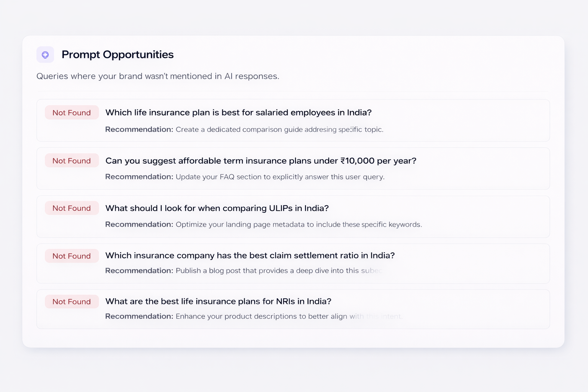Screen dimensions: 588x392
Task: Click the bold 'Recommendation:' label under the ULIPs query
Action: (x=139, y=224)
